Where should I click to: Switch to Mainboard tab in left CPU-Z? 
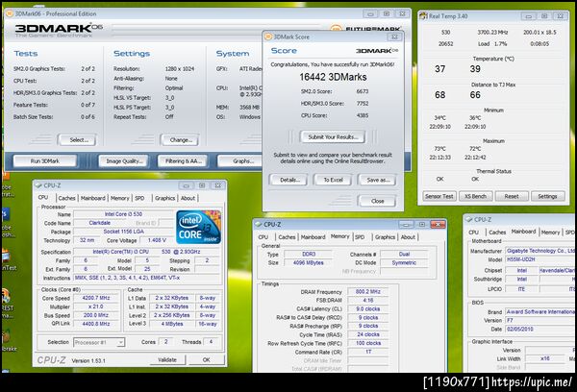pos(92,198)
